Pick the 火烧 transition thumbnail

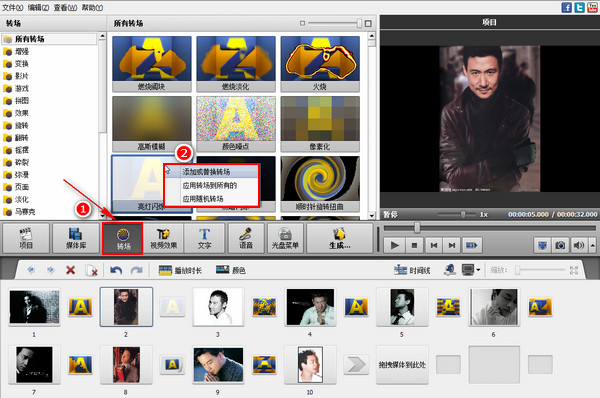pyautogui.click(x=320, y=64)
